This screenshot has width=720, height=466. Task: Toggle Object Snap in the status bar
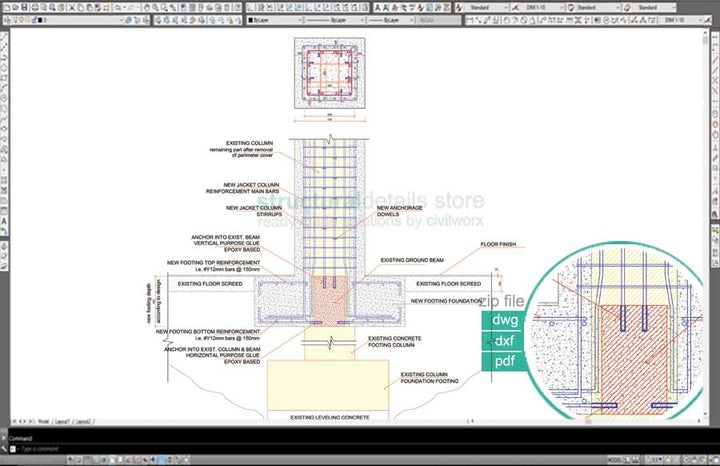pyautogui.click(x=112, y=459)
